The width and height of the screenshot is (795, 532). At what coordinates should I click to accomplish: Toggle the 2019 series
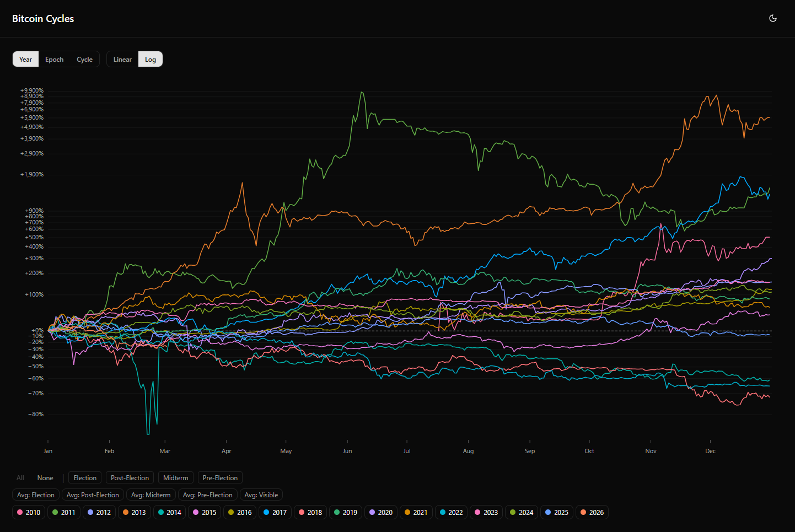tap(346, 512)
